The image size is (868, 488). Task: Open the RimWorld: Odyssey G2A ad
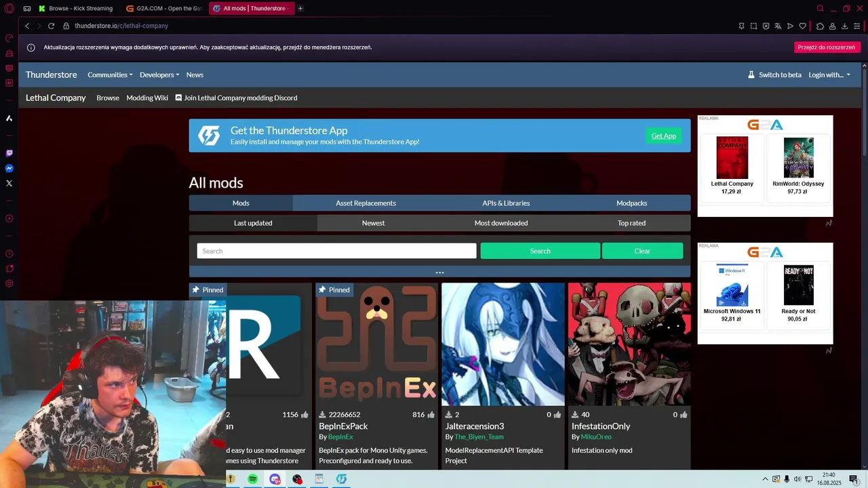point(798,167)
